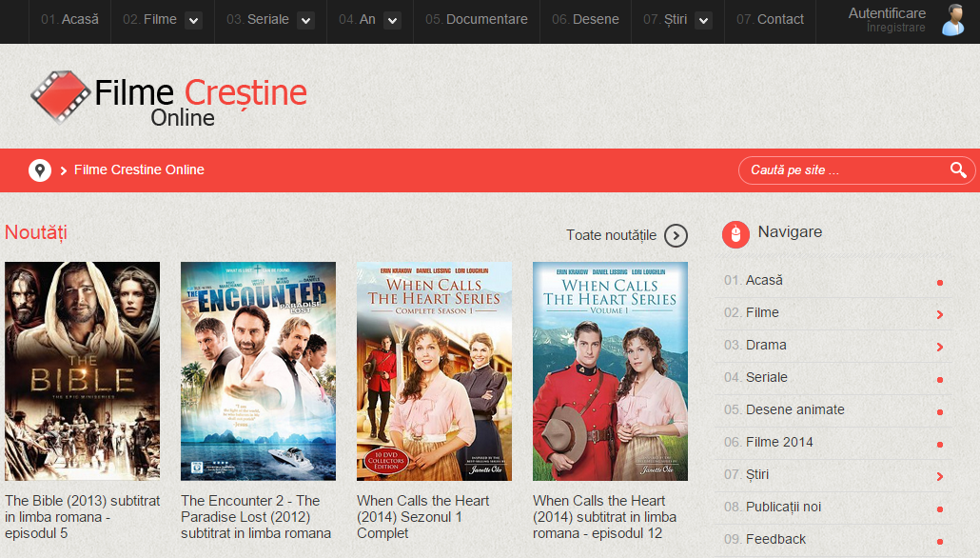Click the Toate noutățile link

(611, 235)
